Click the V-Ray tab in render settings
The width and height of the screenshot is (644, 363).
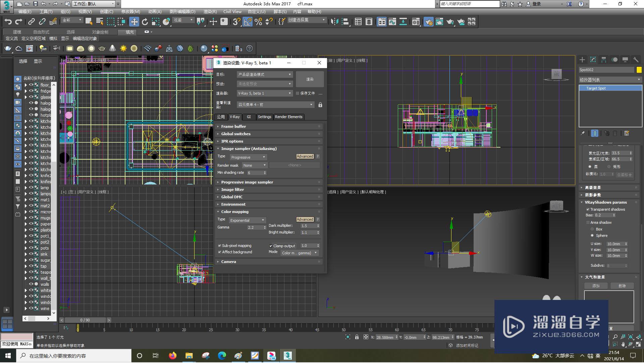(234, 117)
